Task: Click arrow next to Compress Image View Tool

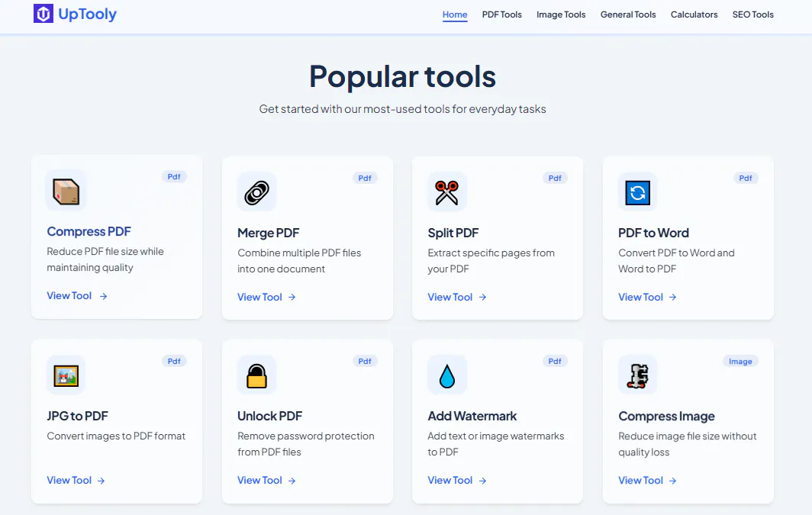Action: [672, 481]
